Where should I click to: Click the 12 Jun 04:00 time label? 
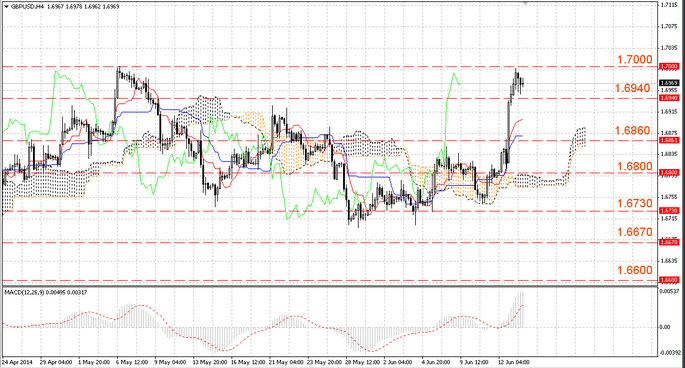pyautogui.click(x=514, y=362)
